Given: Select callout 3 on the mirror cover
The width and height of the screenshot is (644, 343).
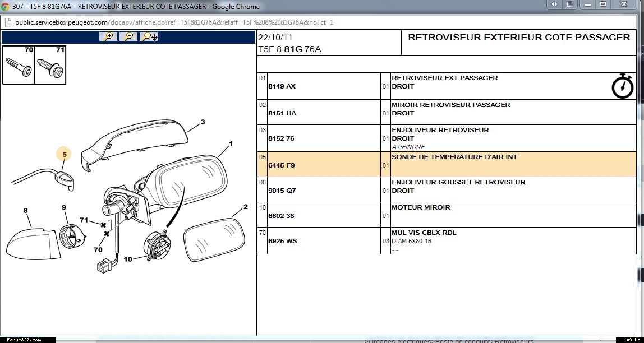Looking at the screenshot, I should [x=203, y=122].
